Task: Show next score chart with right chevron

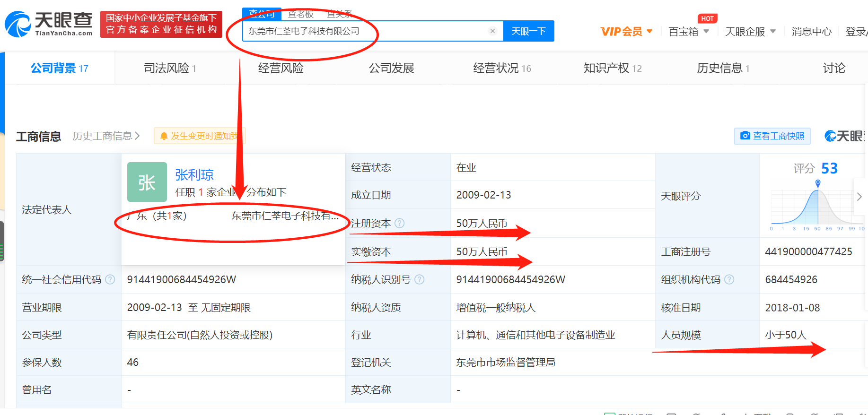Action: click(859, 197)
